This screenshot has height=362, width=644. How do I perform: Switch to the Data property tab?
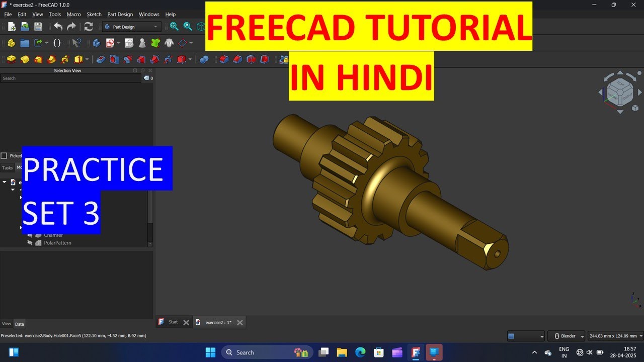pyautogui.click(x=19, y=324)
